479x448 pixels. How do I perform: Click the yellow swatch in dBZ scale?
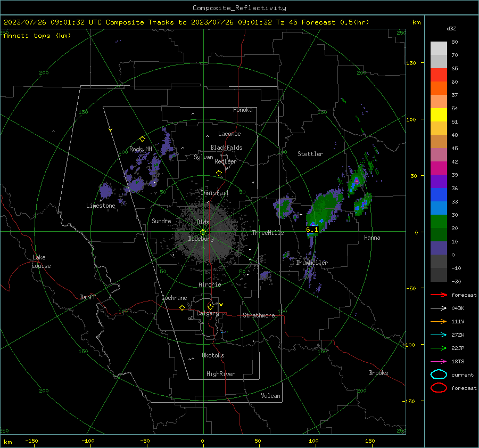[x=439, y=115]
